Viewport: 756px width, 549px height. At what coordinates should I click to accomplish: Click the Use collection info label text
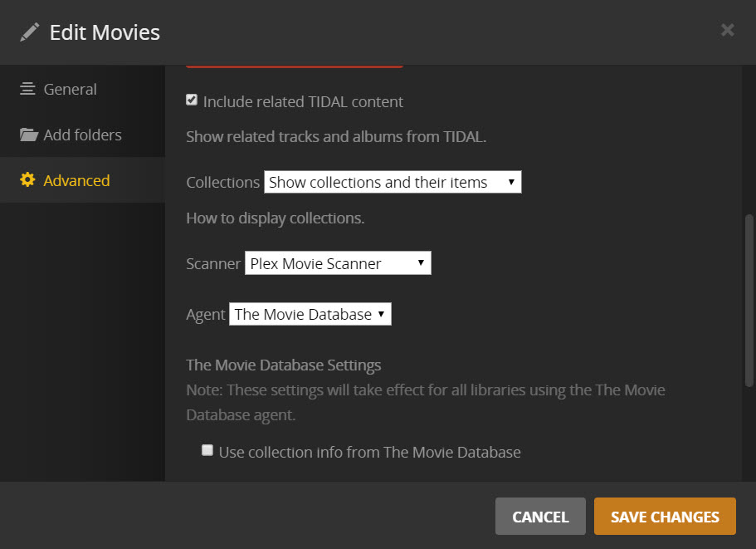[370, 453]
